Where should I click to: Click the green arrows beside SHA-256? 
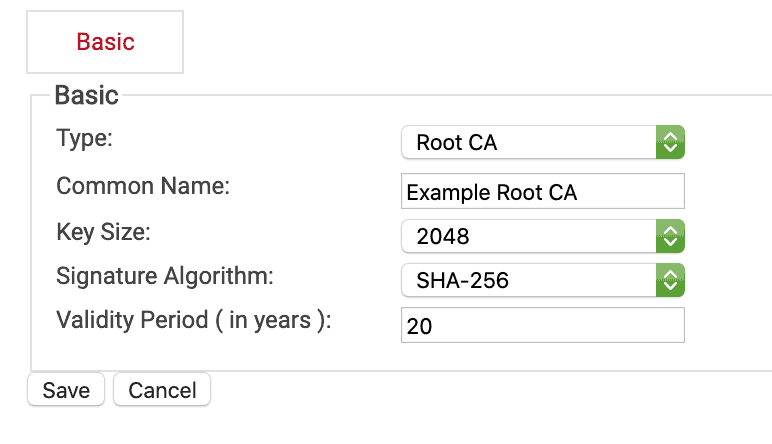coord(670,280)
